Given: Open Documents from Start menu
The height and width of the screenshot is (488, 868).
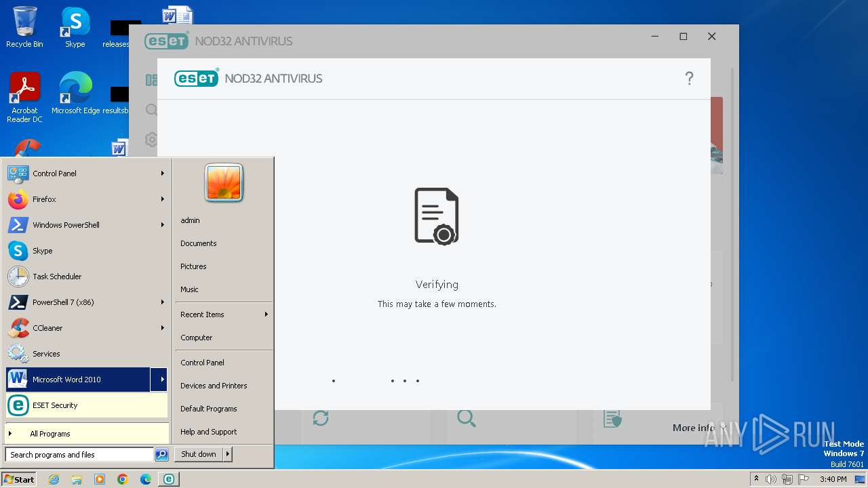Looking at the screenshot, I should point(224,243).
